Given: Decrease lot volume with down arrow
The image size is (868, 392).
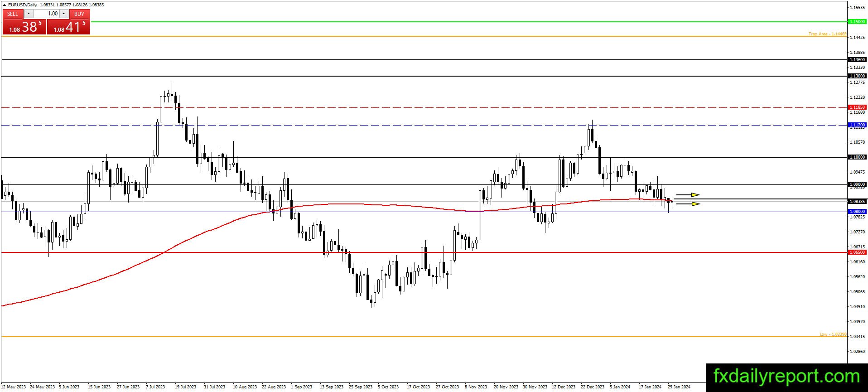Looking at the screenshot, I should [29, 14].
